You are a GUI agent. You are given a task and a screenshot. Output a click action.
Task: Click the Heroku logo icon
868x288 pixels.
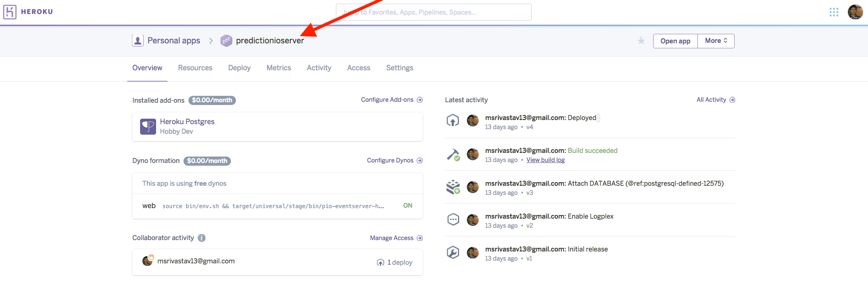point(10,12)
